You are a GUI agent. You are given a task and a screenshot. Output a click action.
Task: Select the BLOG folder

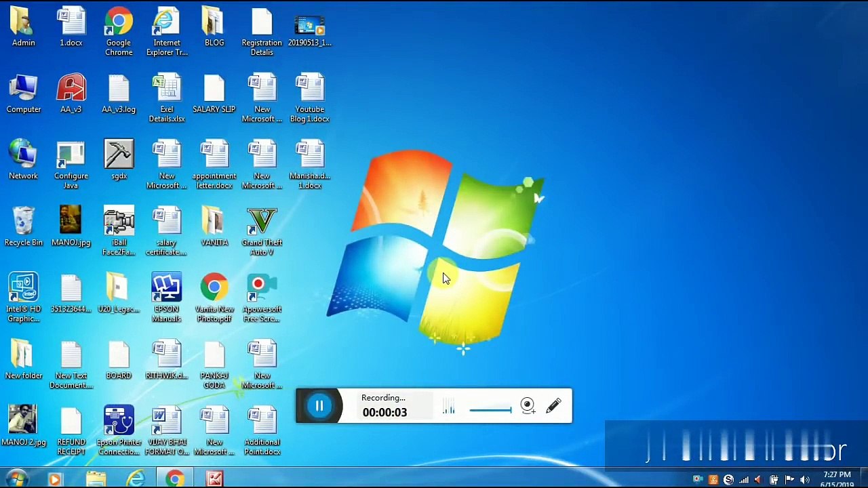(214, 27)
